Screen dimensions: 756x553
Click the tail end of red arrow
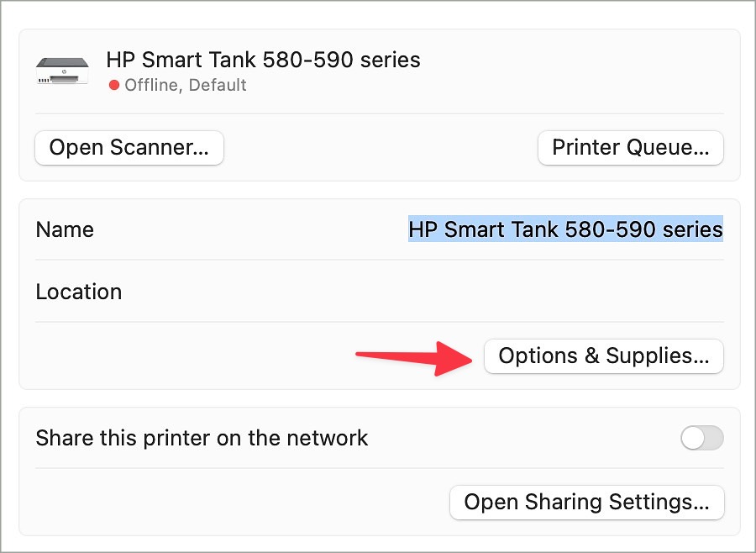(360, 355)
